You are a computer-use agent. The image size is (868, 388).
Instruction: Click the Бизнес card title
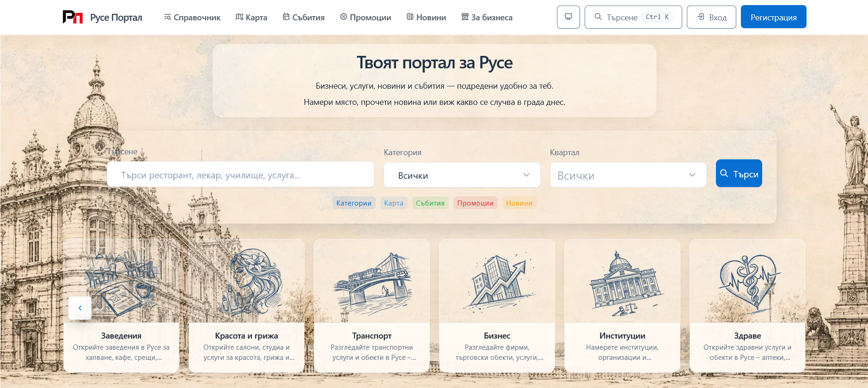[497, 336]
